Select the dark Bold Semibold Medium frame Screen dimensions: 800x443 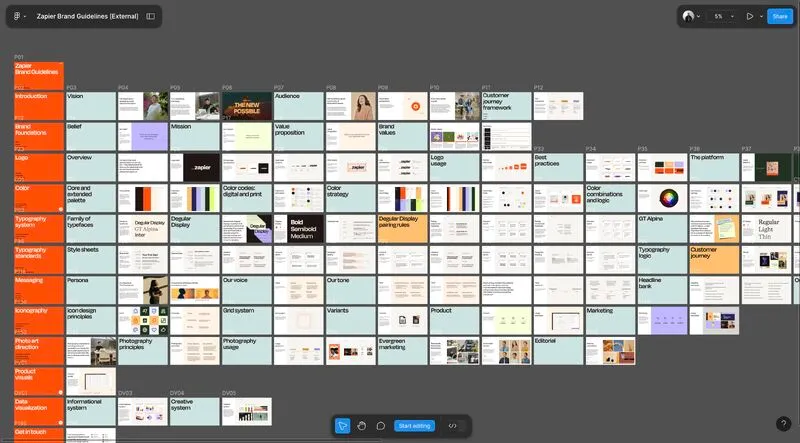point(298,229)
